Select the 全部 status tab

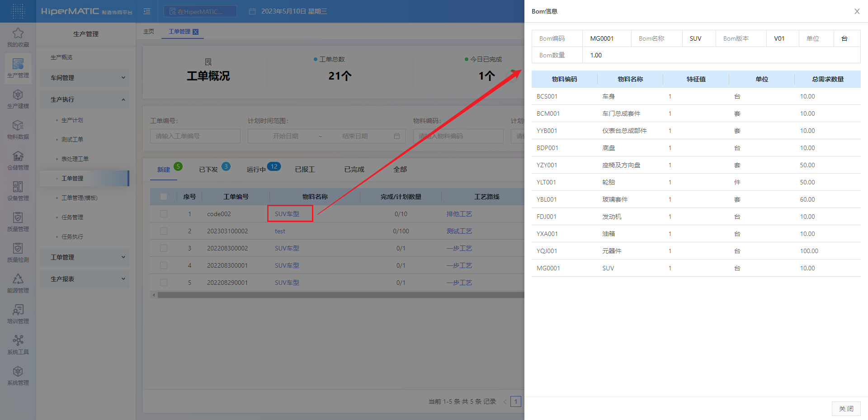click(400, 170)
